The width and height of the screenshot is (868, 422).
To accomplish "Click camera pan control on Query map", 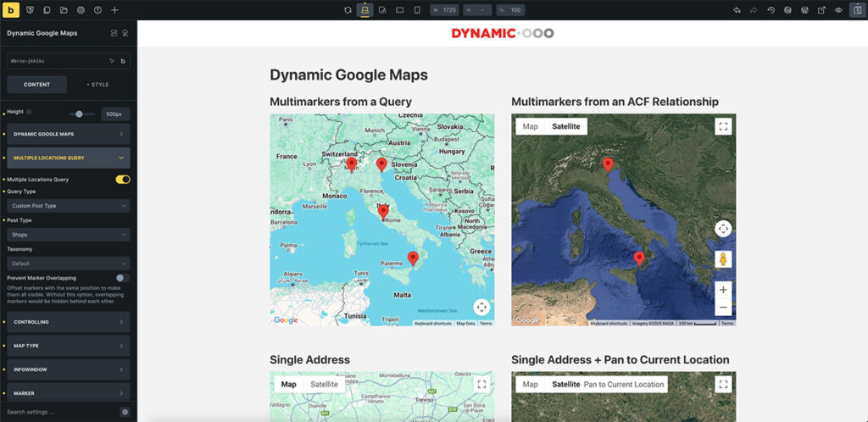I will 481,307.
